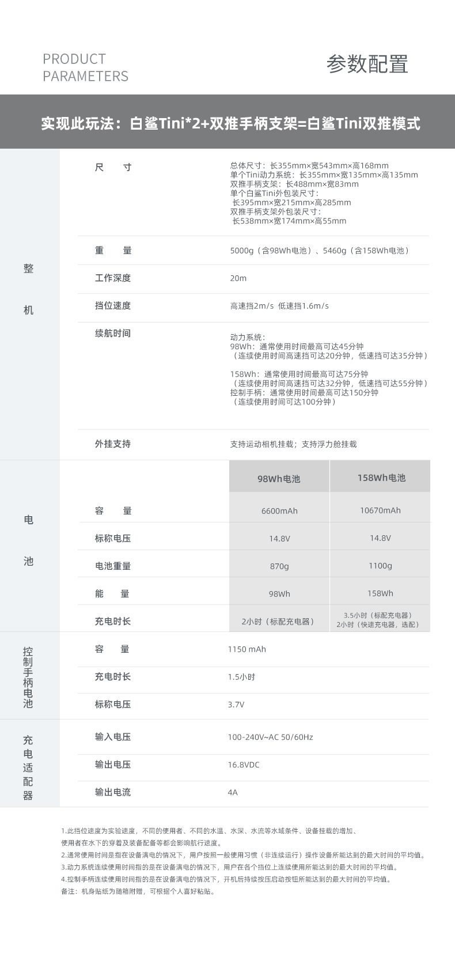The height and width of the screenshot is (980, 455).
Task: Click '高速挡2m/s 低速挡1.6m/s'
Action: click(x=279, y=306)
